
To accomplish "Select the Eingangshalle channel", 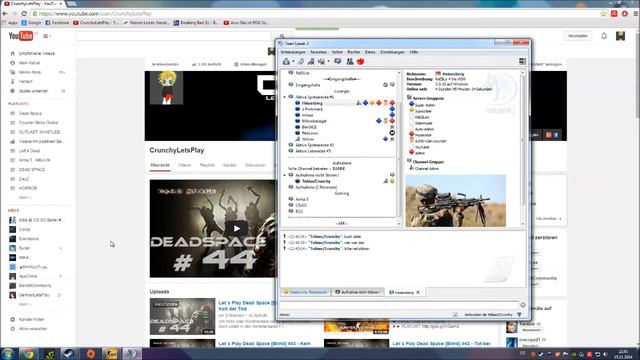I will (307, 85).
